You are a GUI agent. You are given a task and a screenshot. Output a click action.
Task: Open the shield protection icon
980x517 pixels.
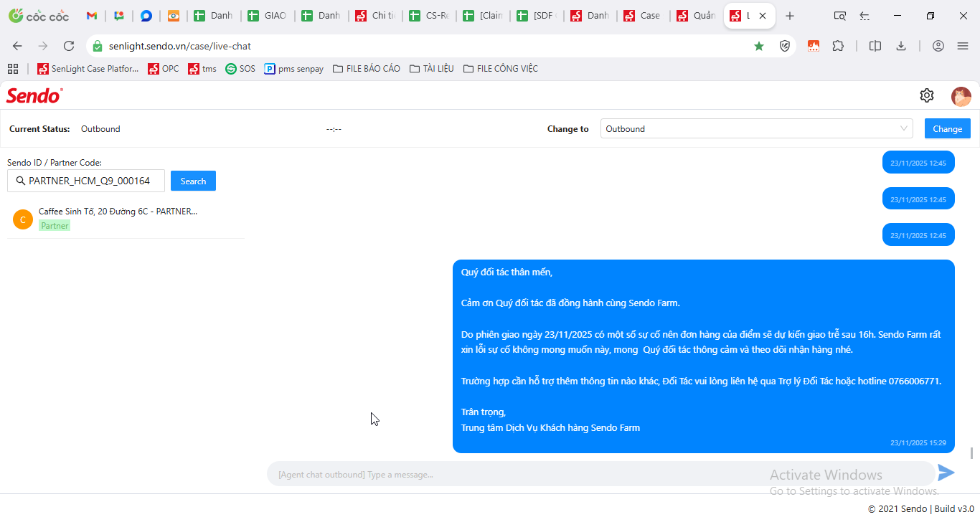tap(785, 46)
